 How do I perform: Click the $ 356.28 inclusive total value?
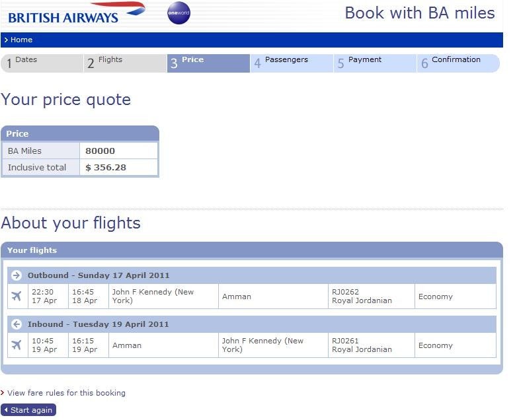(106, 167)
